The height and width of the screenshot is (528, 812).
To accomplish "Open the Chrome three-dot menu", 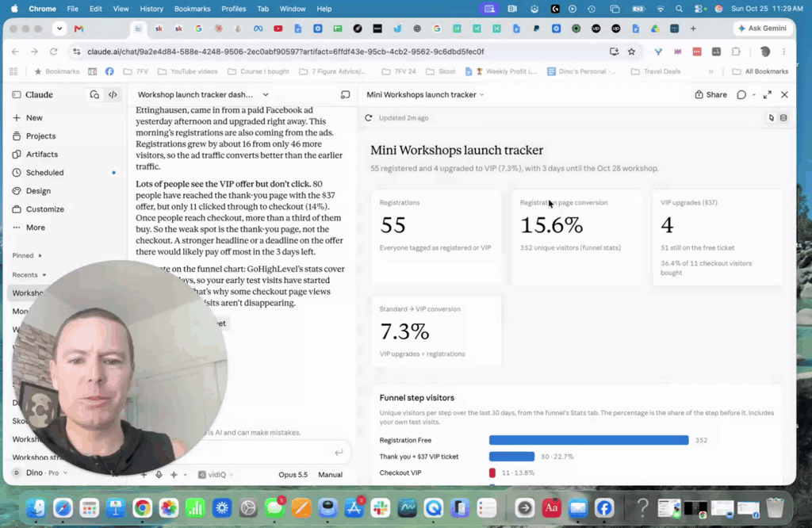I will pos(784,52).
